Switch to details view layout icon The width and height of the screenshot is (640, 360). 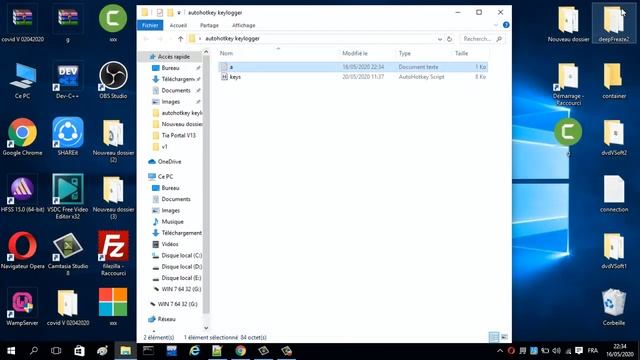(x=493, y=337)
